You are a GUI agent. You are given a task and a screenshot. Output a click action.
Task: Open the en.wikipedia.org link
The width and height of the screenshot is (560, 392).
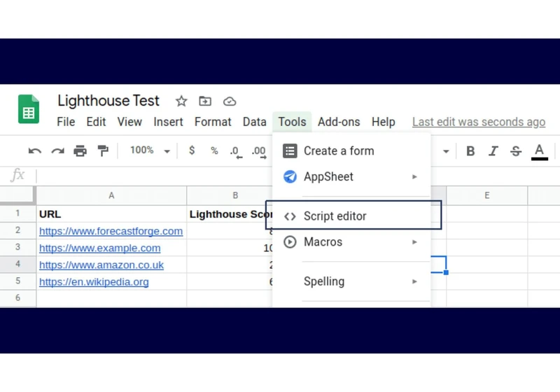point(94,282)
